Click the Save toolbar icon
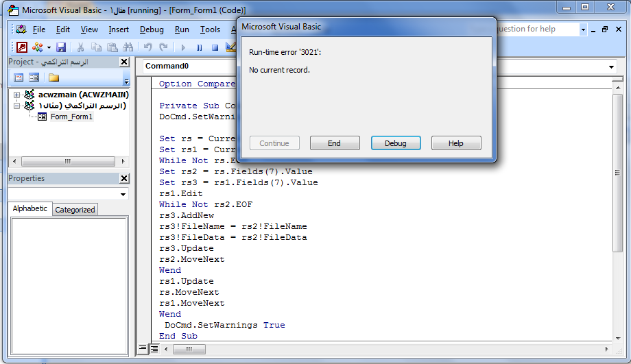 tap(61, 47)
